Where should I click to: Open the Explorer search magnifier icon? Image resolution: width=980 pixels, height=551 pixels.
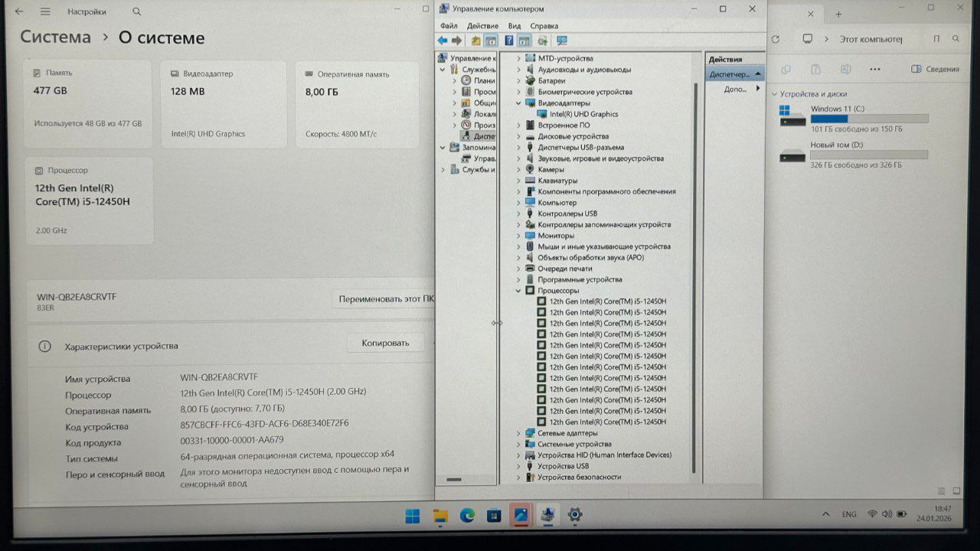click(955, 39)
